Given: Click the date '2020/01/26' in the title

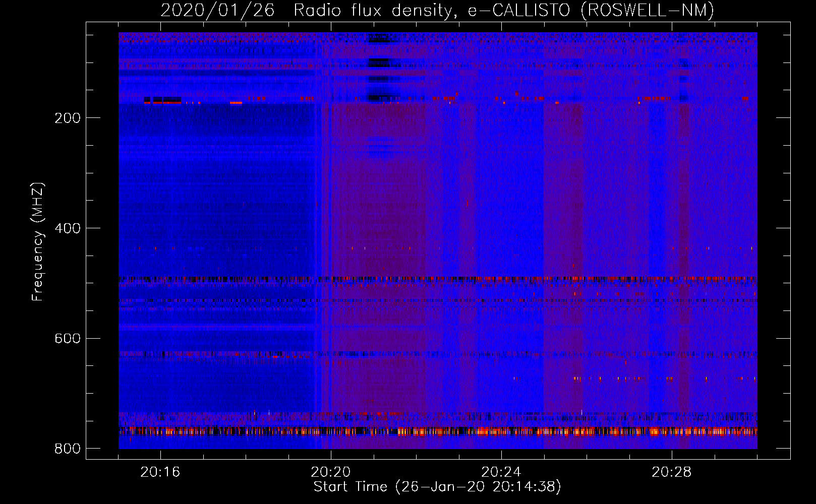Looking at the screenshot, I should click(x=217, y=10).
